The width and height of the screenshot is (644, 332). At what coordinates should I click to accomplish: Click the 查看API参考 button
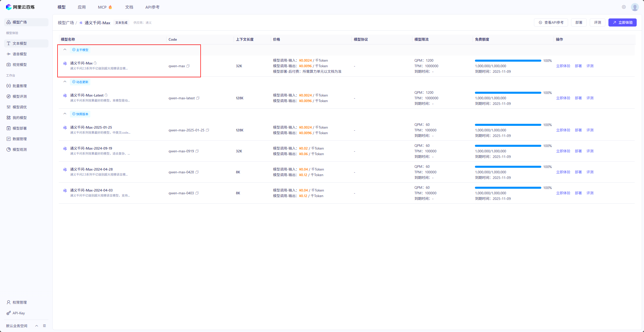[551, 22]
